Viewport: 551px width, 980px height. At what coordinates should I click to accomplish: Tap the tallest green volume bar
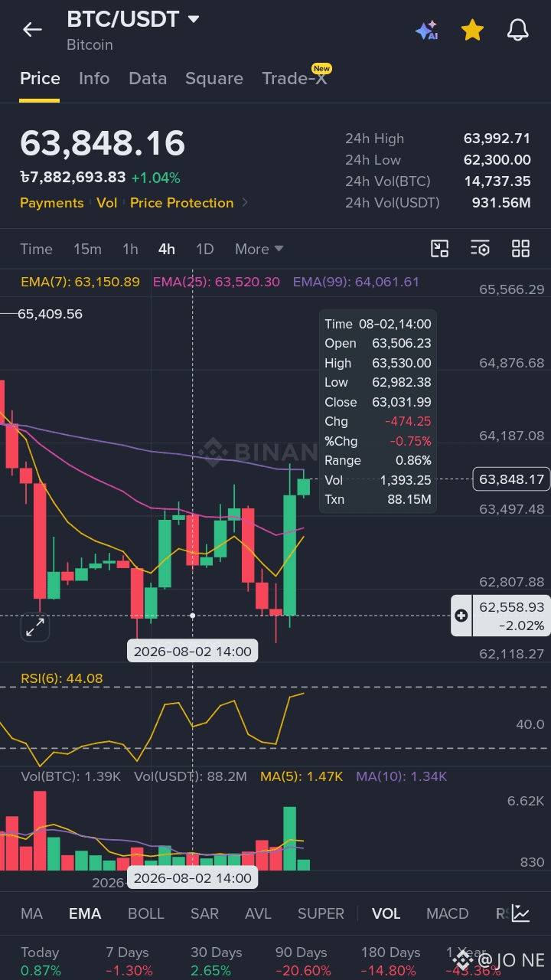(x=289, y=838)
